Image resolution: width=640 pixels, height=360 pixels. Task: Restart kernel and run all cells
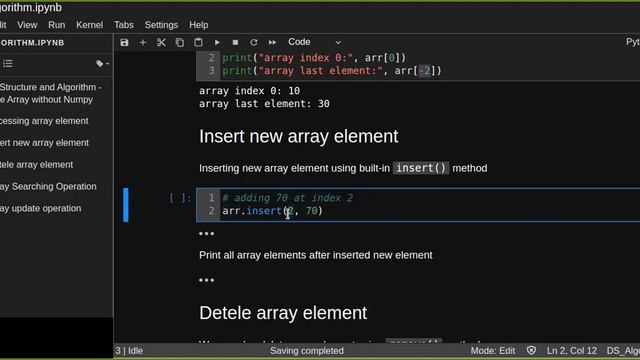[x=272, y=42]
